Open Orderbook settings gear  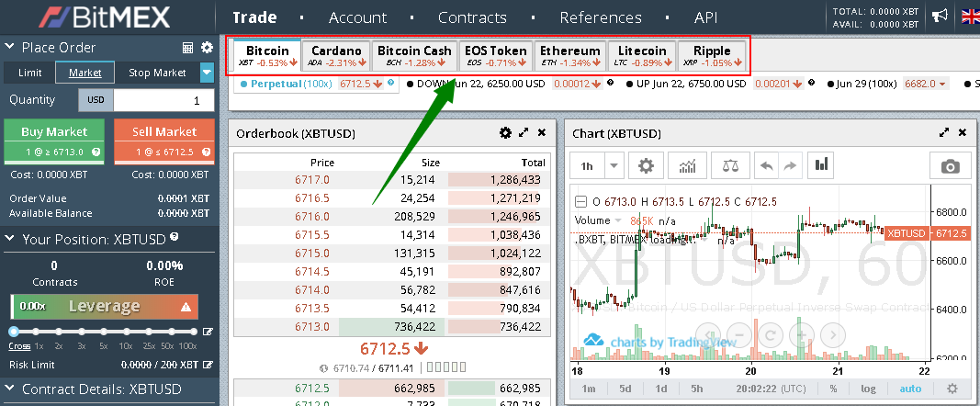[506, 132]
